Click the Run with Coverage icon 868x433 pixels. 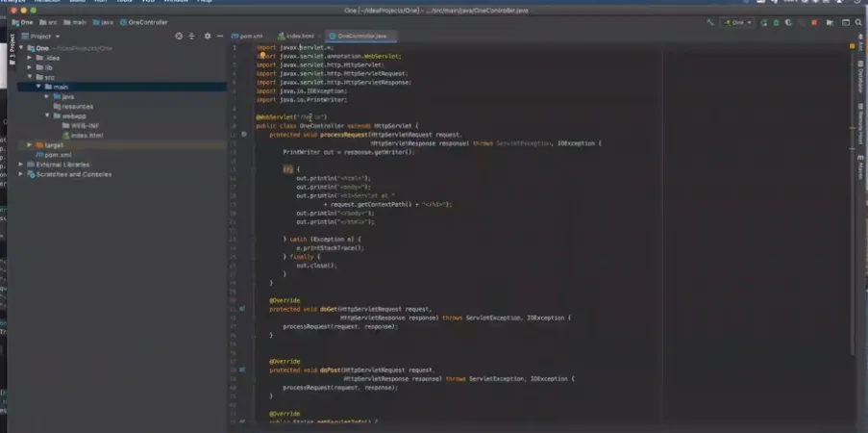tap(788, 23)
